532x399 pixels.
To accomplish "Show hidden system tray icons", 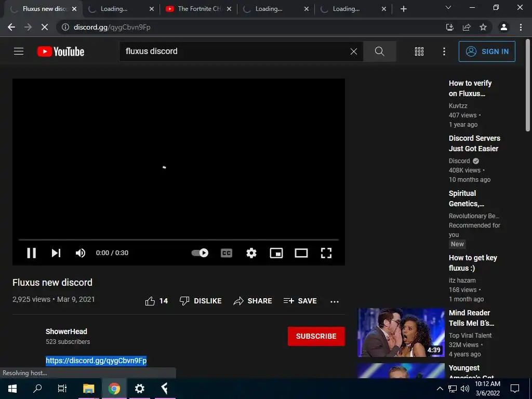I will (x=440, y=389).
